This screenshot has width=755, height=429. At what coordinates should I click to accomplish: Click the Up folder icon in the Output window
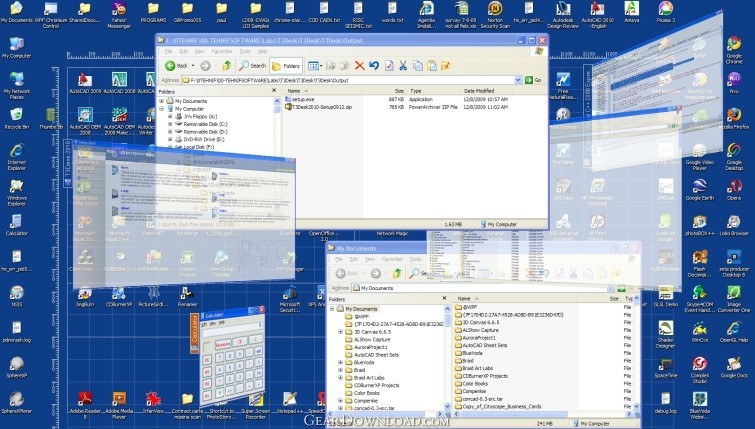coord(227,65)
